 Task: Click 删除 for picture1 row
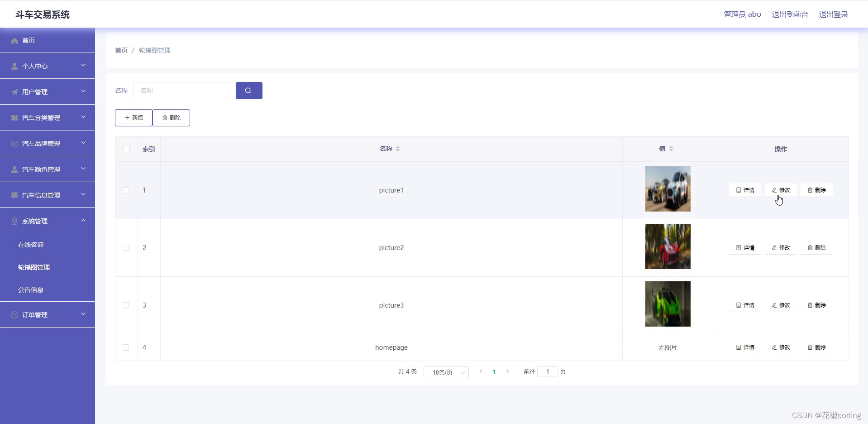click(816, 190)
